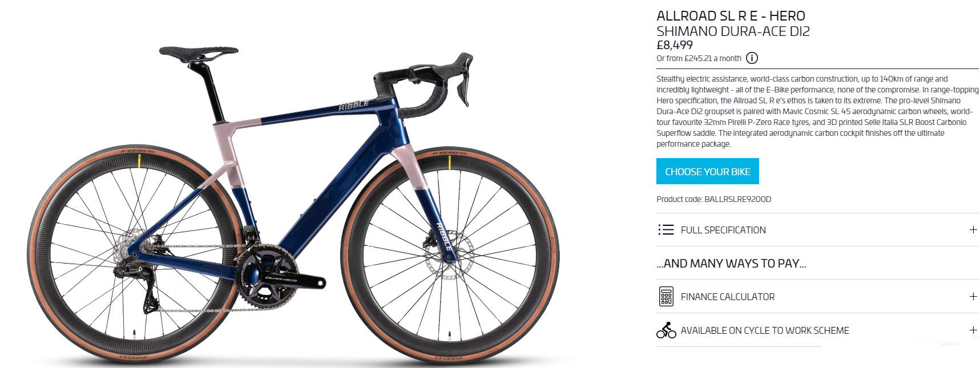980x368 pixels.
Task: Click the saddle in the bike photo
Action: click(198, 53)
